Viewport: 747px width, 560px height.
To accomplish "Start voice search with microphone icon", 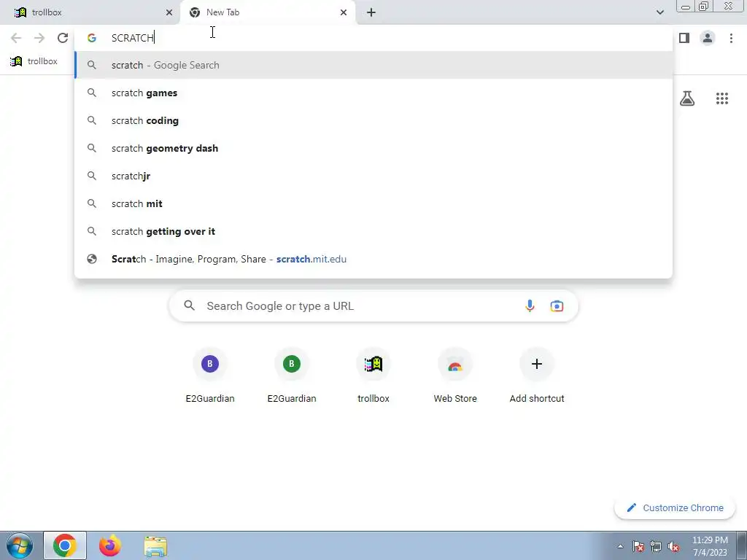I will [x=530, y=306].
